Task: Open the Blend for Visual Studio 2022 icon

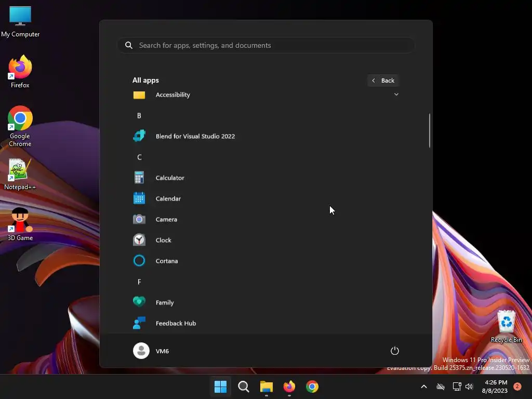Action: coord(139,136)
